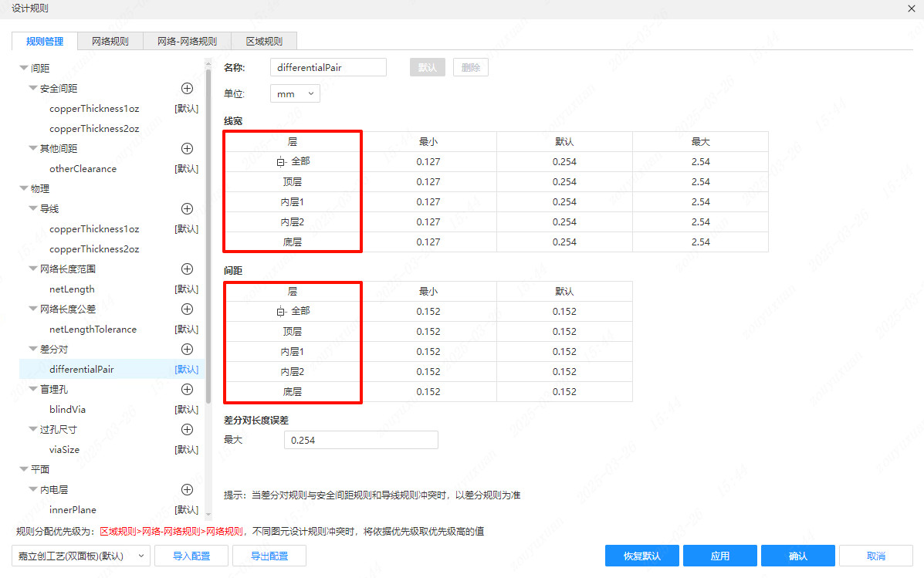Click the 恢复默认 button
The height and width of the screenshot is (578, 924).
point(641,555)
